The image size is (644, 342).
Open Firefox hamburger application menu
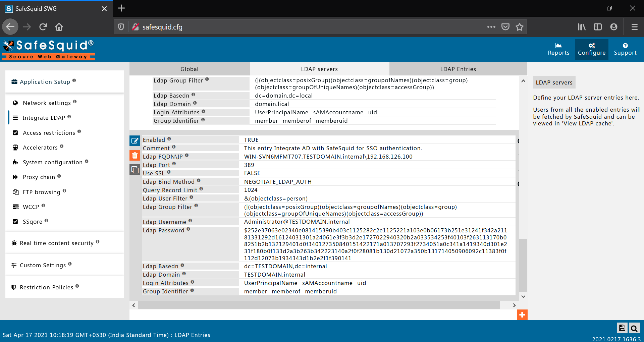coord(635,27)
